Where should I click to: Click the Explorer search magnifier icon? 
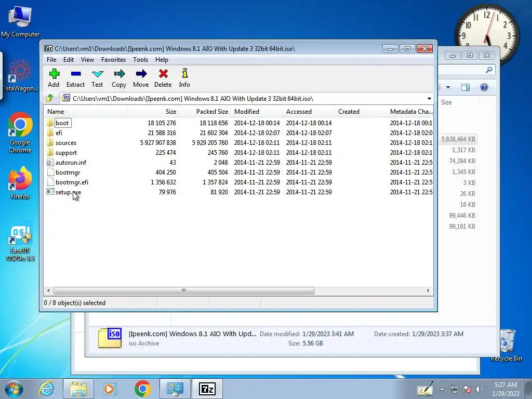click(489, 70)
